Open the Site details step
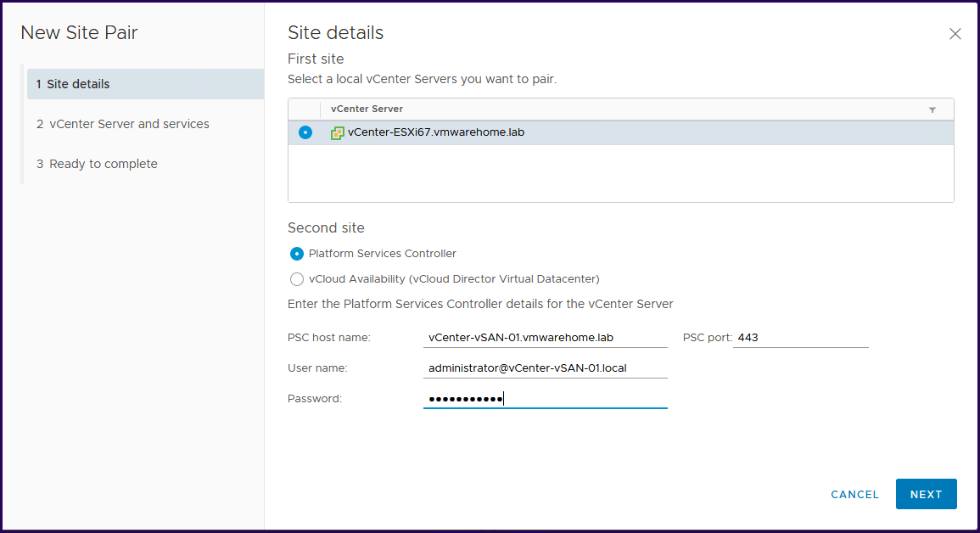Image resolution: width=980 pixels, height=533 pixels. point(145,84)
